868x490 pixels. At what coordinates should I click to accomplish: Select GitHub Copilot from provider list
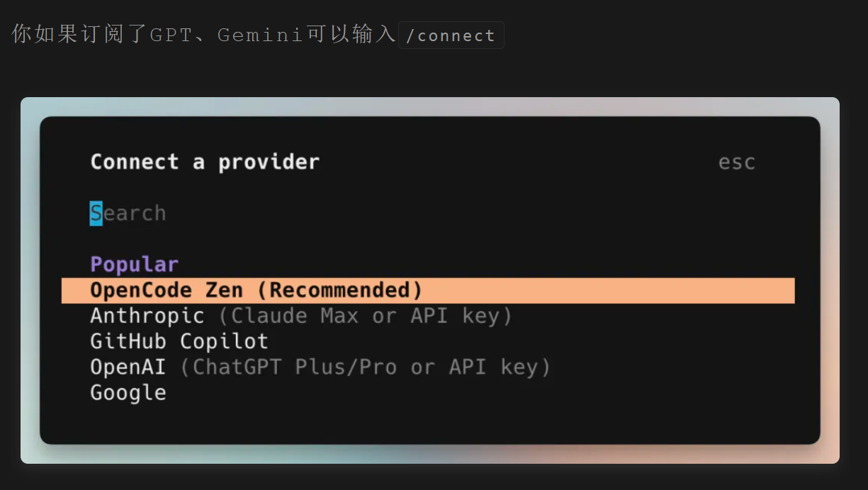[x=179, y=341]
